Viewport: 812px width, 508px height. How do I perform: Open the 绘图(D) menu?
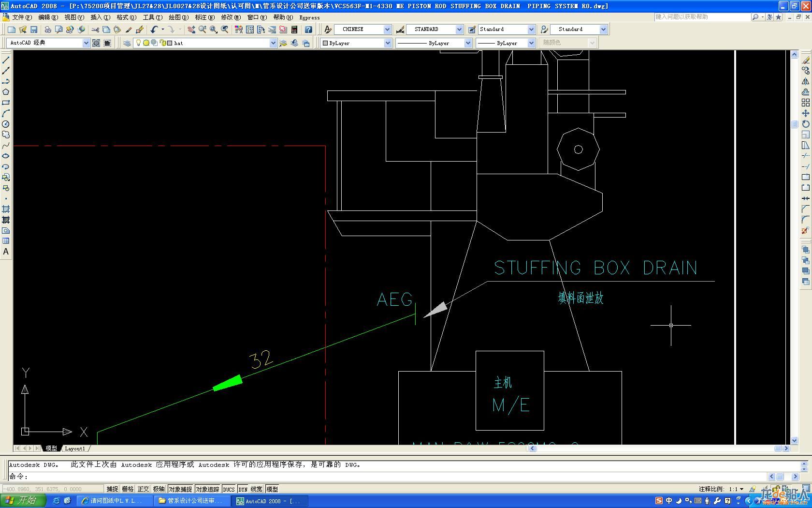click(x=178, y=17)
